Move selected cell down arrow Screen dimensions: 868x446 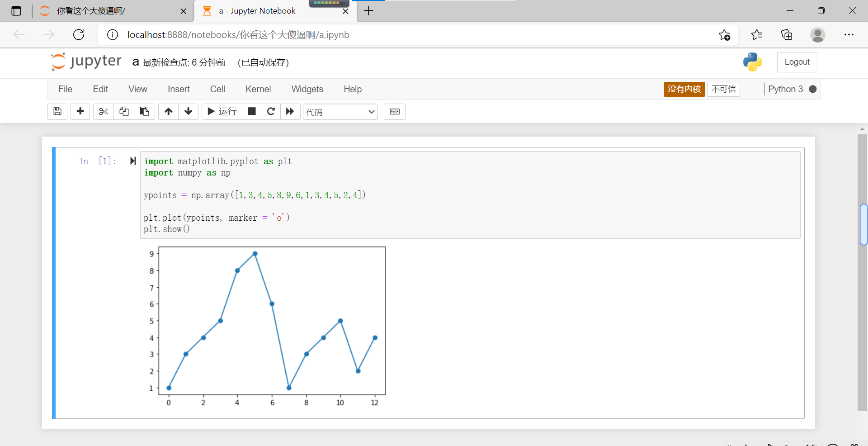[x=189, y=111]
